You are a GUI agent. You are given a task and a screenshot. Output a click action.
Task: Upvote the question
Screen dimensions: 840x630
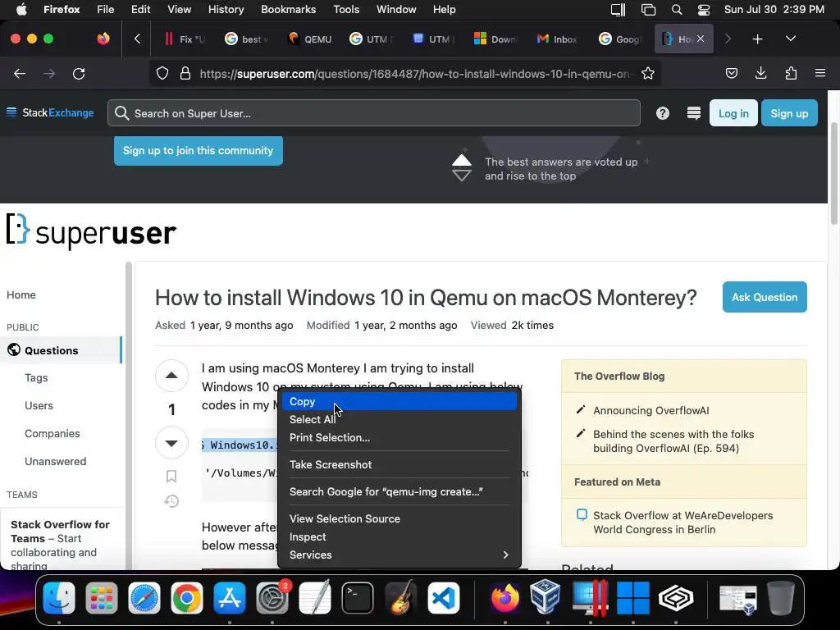point(171,376)
